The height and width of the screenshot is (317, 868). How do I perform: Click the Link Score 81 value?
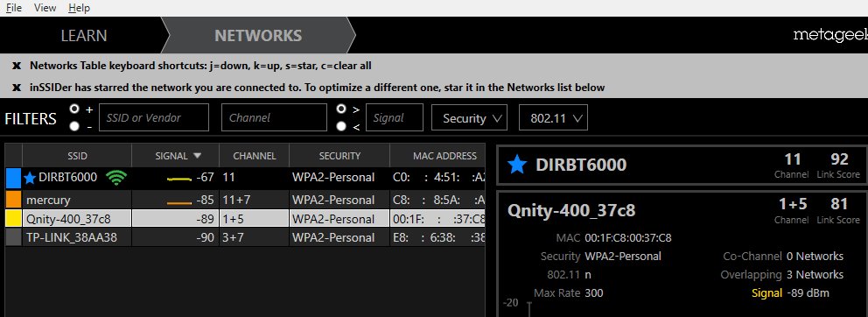[839, 204]
